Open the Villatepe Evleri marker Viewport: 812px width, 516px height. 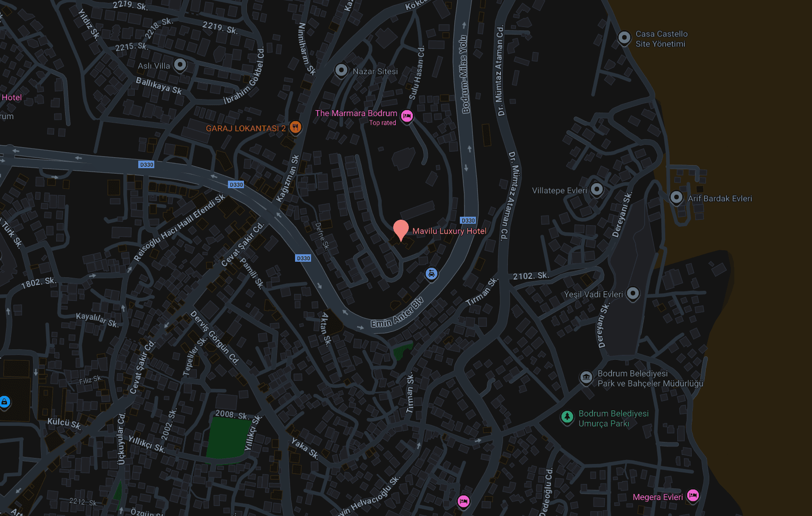tap(596, 190)
